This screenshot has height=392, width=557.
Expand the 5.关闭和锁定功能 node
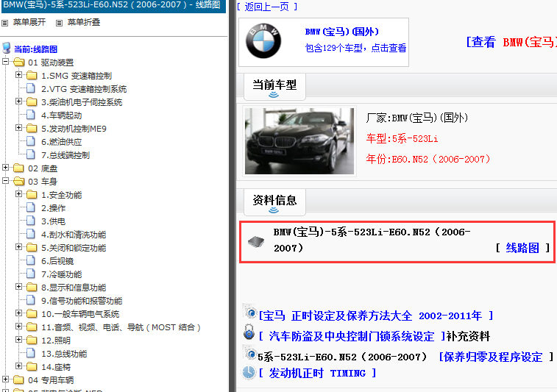point(18,247)
